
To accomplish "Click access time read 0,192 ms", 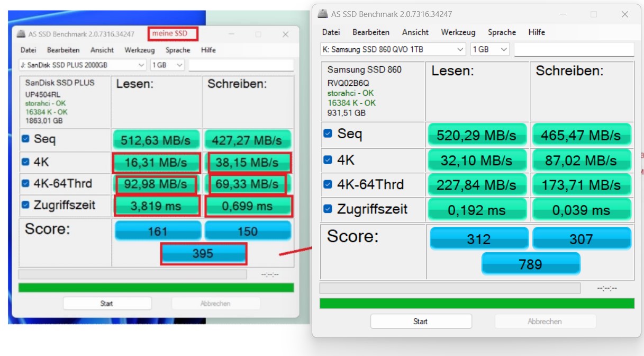I will (477, 210).
